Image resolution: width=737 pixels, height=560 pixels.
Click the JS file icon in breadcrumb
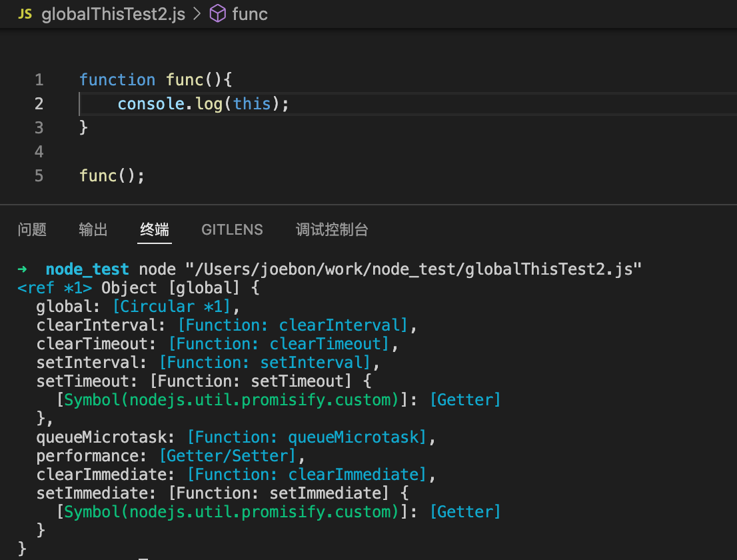click(x=25, y=13)
